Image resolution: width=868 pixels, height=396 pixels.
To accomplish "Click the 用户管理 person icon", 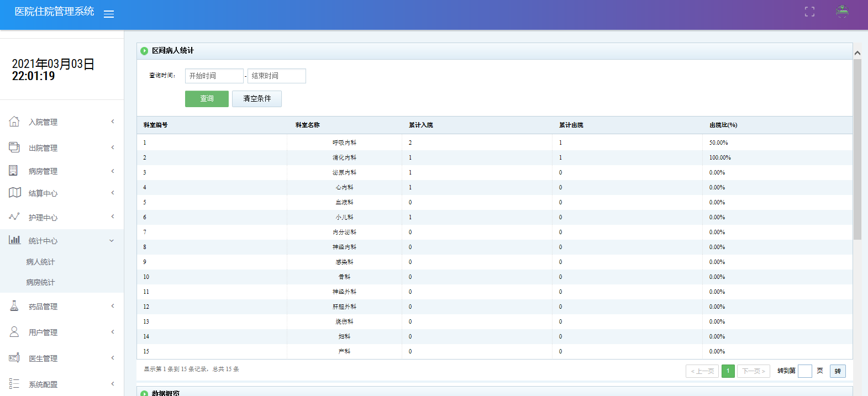I will pos(14,331).
